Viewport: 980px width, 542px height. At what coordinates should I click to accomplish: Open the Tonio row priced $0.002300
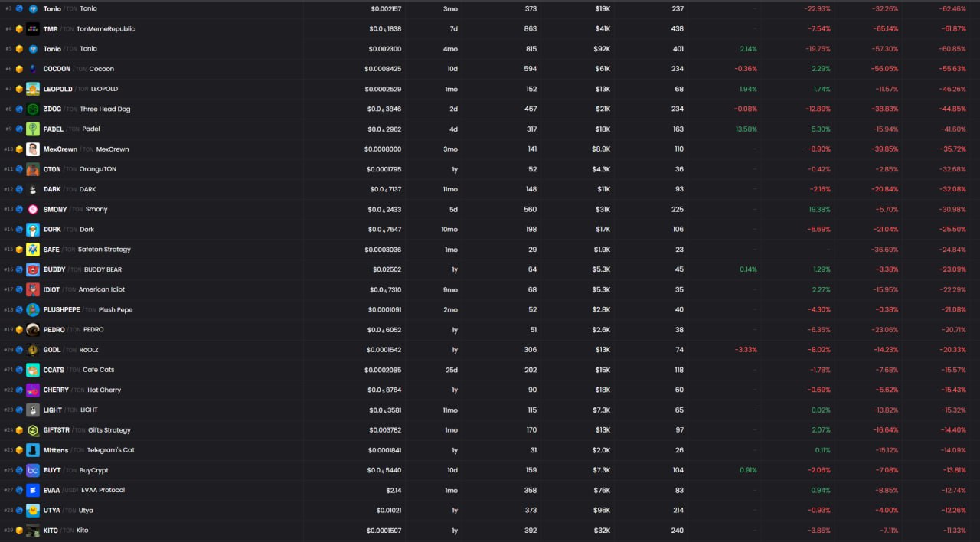[x=490, y=49]
